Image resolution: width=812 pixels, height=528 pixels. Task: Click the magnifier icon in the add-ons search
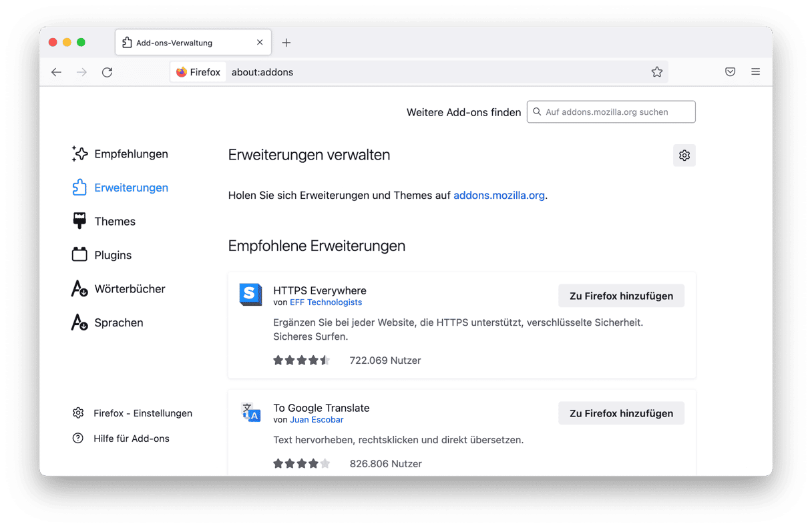tap(537, 112)
